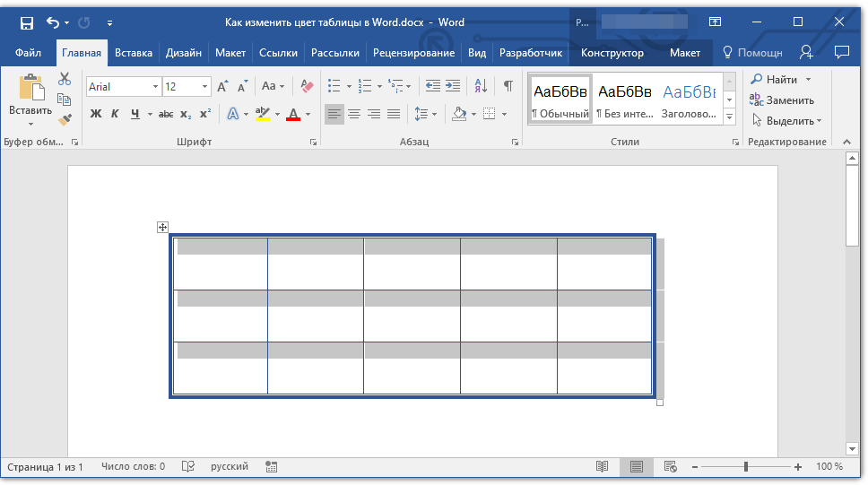Open the font size dropdown
Image resolution: width=868 pixels, height=485 pixels.
pyautogui.click(x=205, y=87)
